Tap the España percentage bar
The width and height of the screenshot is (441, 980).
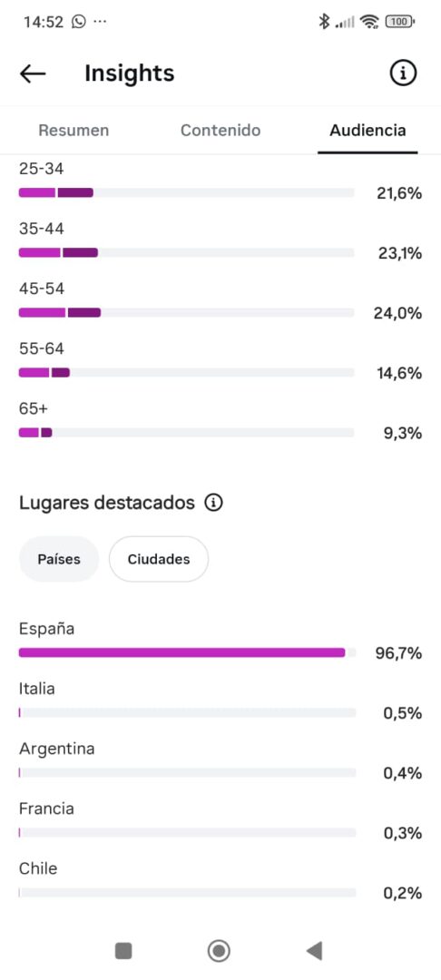coord(188,652)
